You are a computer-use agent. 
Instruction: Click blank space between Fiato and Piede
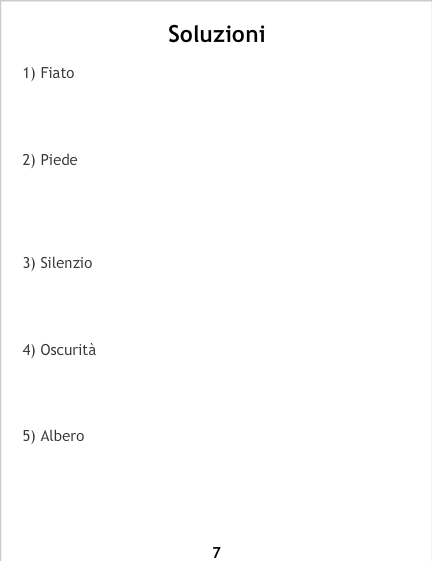tap(216, 116)
